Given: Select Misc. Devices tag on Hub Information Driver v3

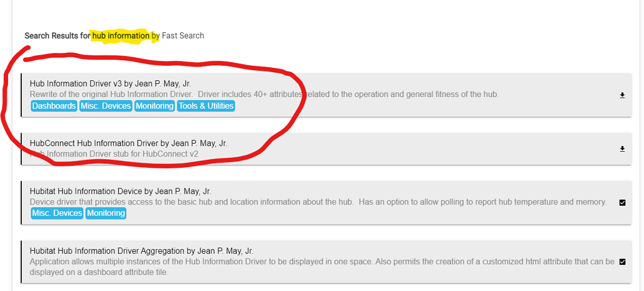Looking at the screenshot, I should [106, 106].
